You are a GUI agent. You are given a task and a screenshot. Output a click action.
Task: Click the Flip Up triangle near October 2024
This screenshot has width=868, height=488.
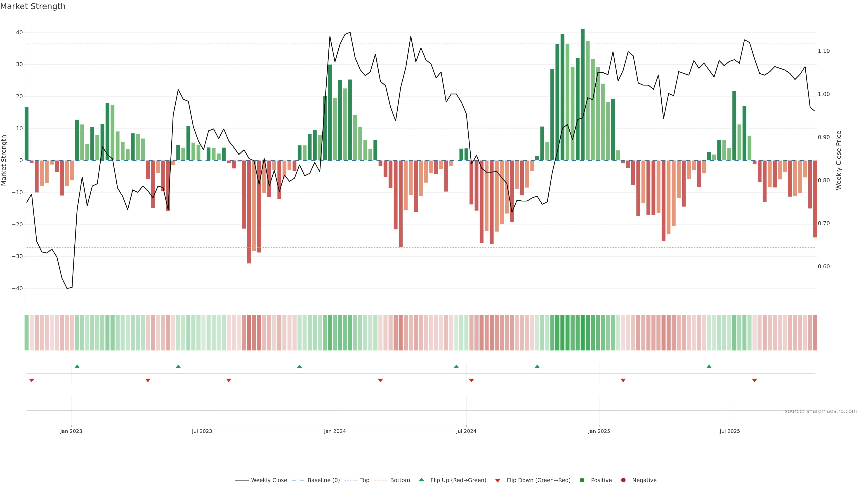click(537, 366)
